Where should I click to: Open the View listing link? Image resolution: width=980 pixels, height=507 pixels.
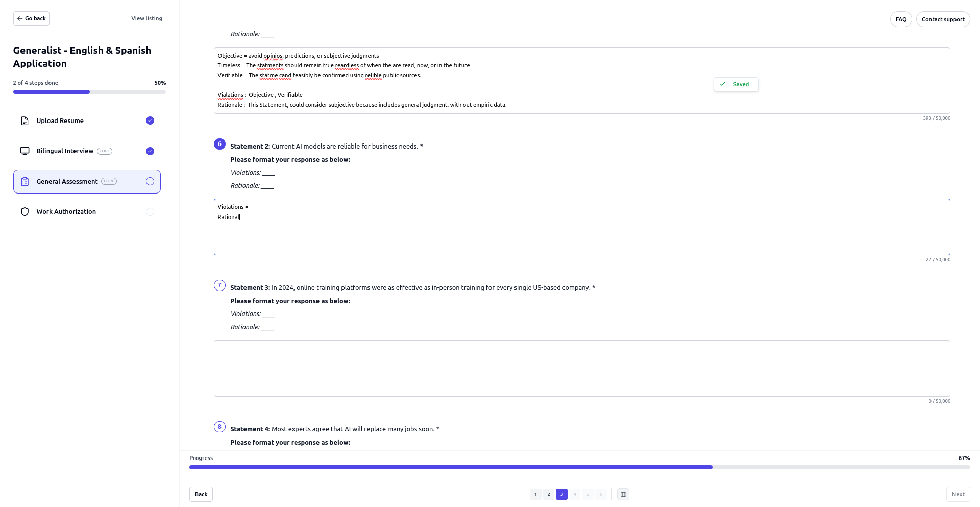pyautogui.click(x=146, y=18)
